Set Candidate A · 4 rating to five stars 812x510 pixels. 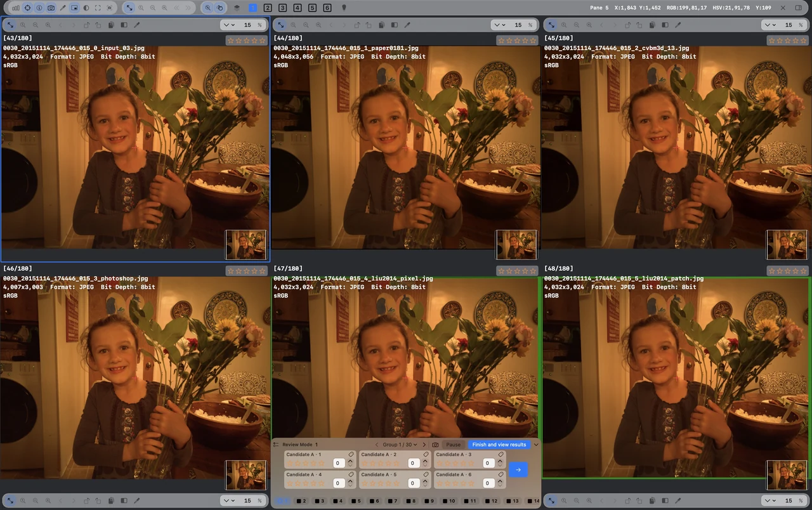pos(321,483)
